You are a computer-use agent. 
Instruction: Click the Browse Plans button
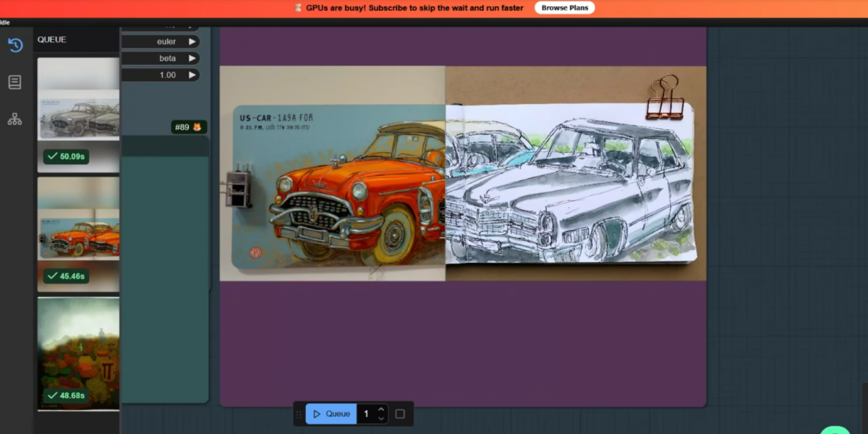pos(564,8)
